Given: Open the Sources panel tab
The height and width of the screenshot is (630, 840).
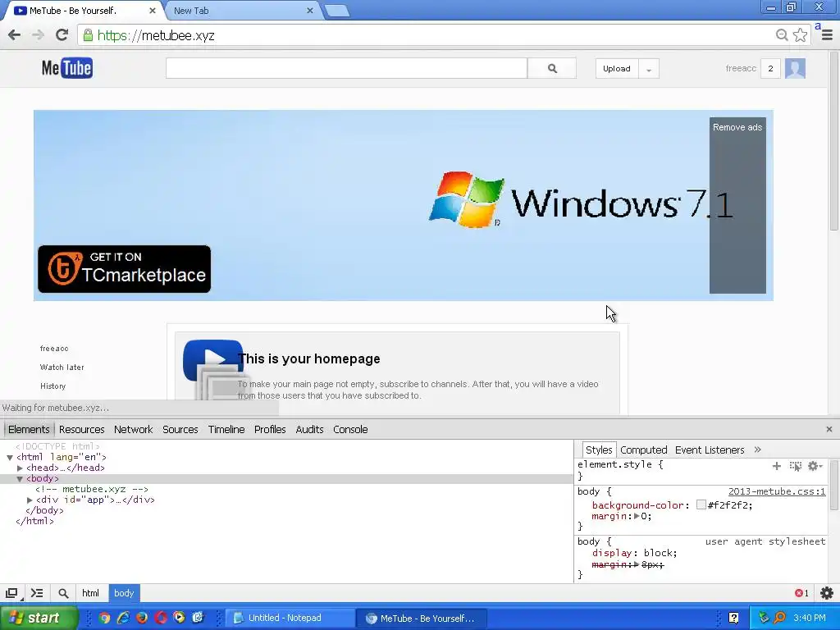Looking at the screenshot, I should (x=180, y=429).
